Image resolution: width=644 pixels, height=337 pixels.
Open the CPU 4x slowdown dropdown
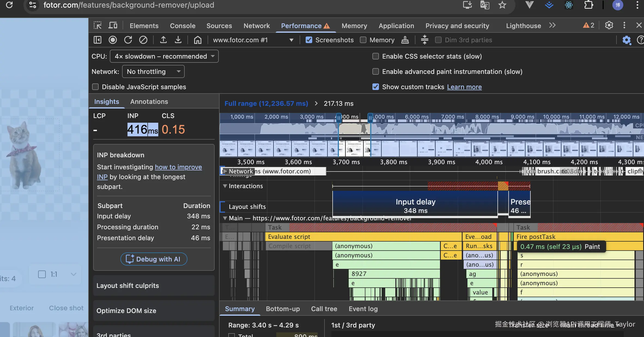tap(164, 56)
